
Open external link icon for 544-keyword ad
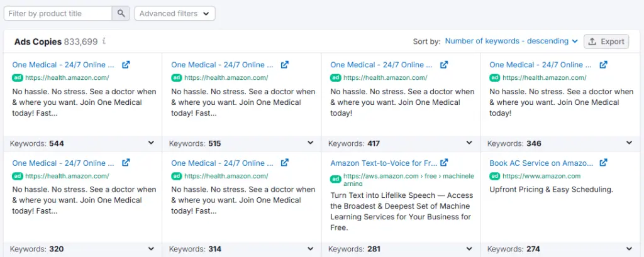click(x=126, y=65)
